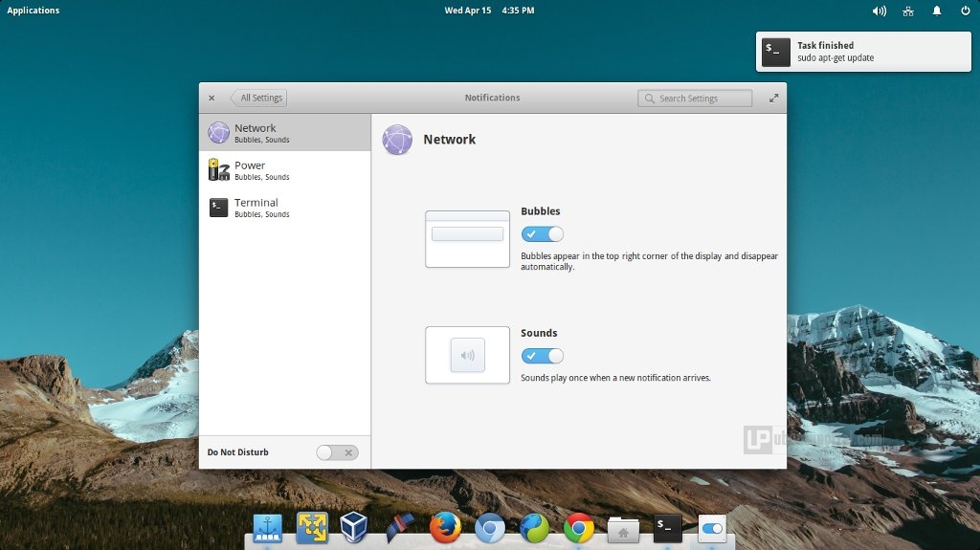The width and height of the screenshot is (980, 550).
Task: Toggle the Sounds switch off
Action: tap(542, 356)
